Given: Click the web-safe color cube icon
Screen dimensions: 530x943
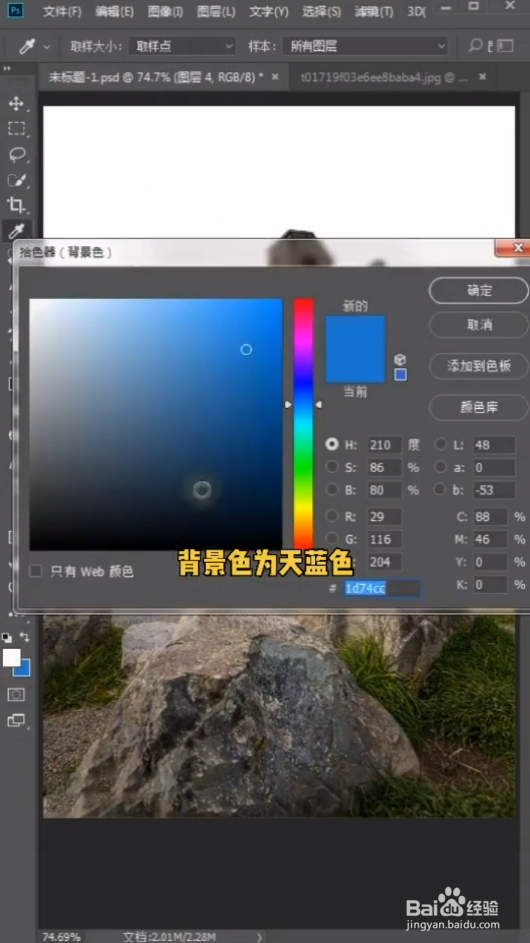Looking at the screenshot, I should click(400, 360).
